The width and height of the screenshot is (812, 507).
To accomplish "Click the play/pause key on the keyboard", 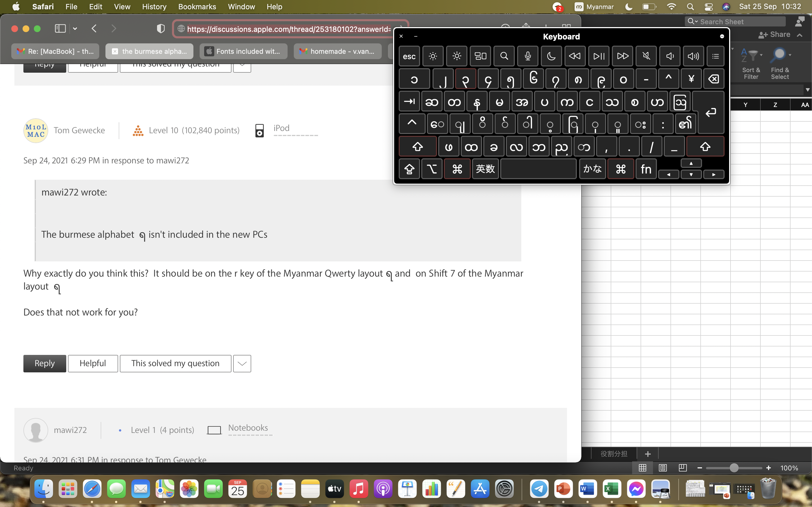I will (x=599, y=56).
